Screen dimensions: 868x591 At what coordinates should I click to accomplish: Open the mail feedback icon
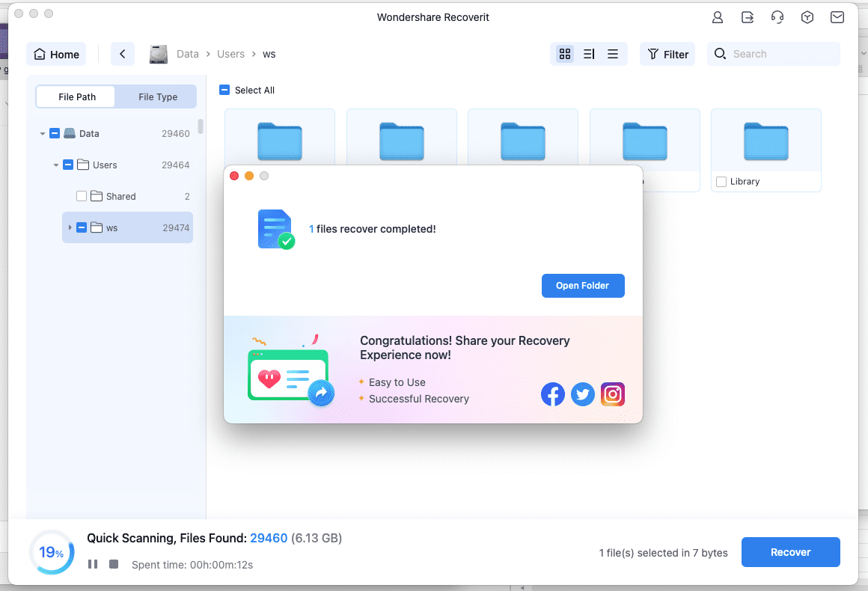pos(837,17)
